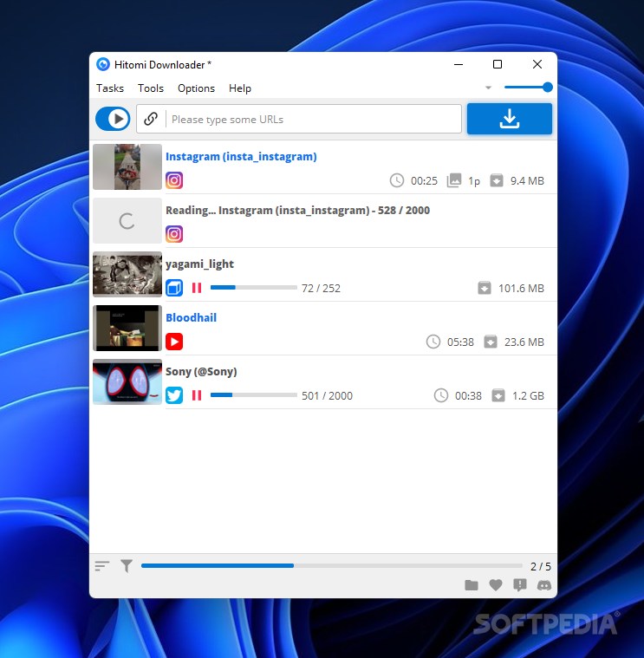Click storage icon beside 9.4 MB
The width and height of the screenshot is (644, 658).
[497, 180]
